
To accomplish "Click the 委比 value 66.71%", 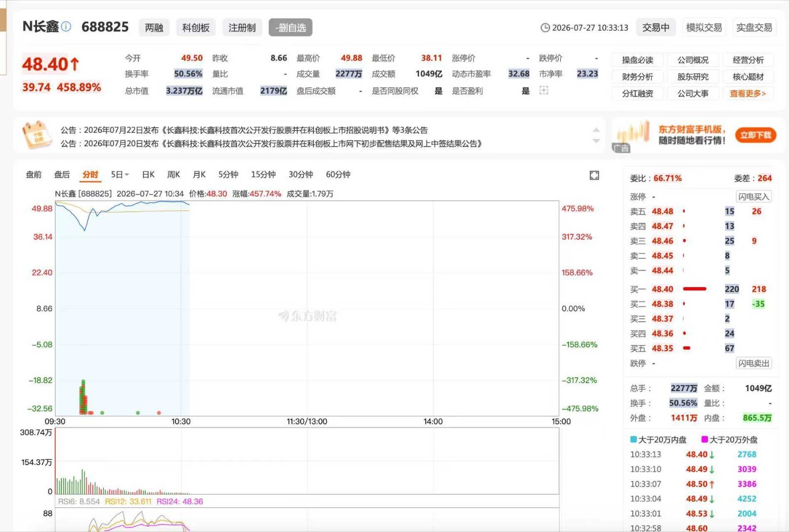I will (668, 178).
